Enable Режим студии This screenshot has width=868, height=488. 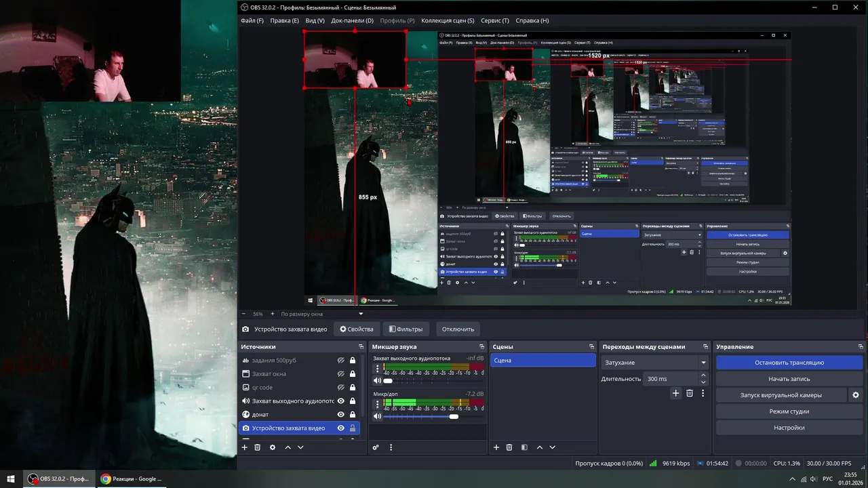click(x=789, y=411)
